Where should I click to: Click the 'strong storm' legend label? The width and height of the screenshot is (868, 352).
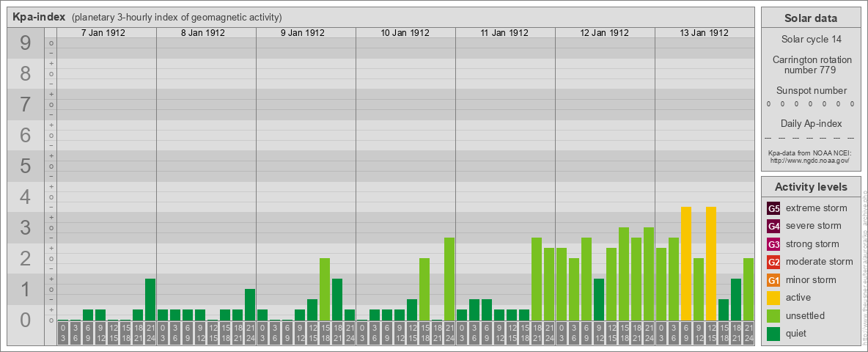(x=812, y=243)
